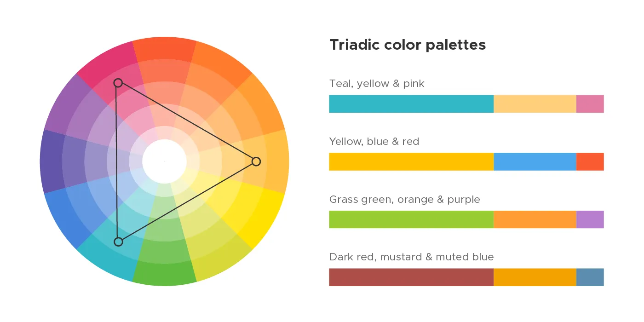644x322 pixels.
Task: Pick the mustard swatch in the fourth palette
Action: [535, 277]
